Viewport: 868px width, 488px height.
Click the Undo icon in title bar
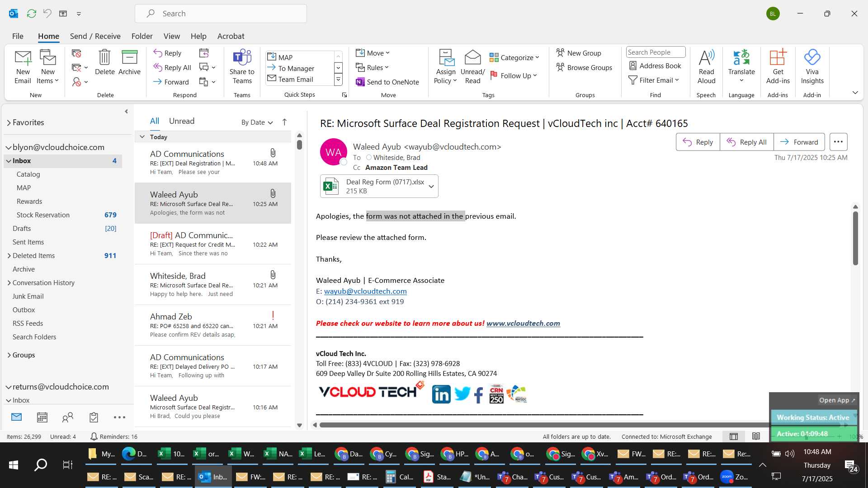(47, 14)
